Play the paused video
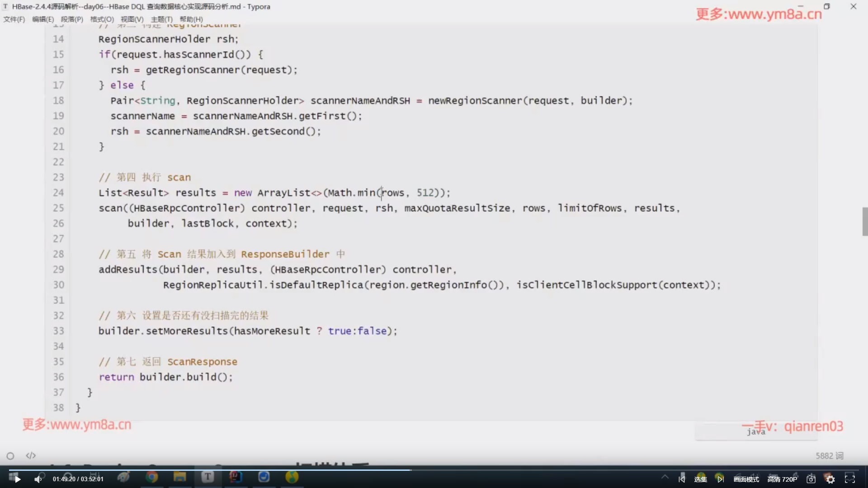868x488 pixels. point(17,479)
